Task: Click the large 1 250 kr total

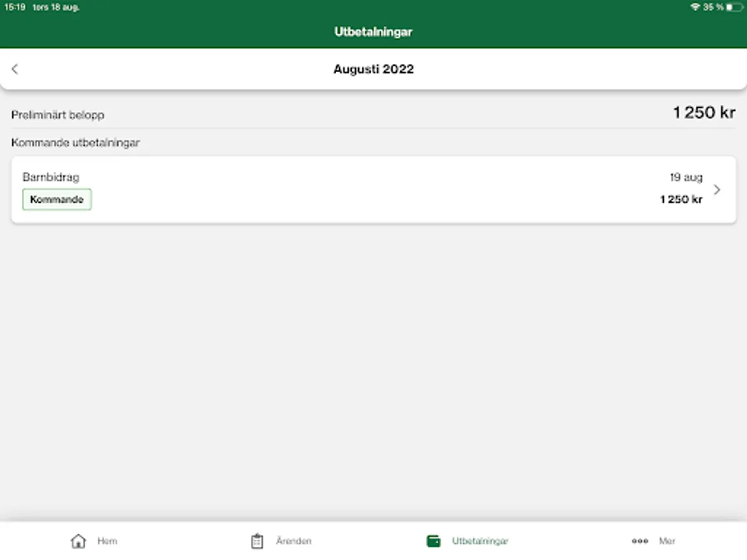Action: click(x=704, y=113)
